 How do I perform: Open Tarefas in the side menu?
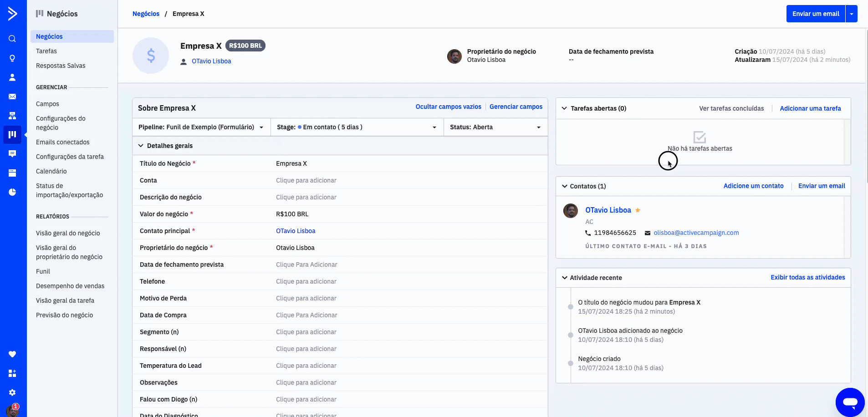[46, 51]
